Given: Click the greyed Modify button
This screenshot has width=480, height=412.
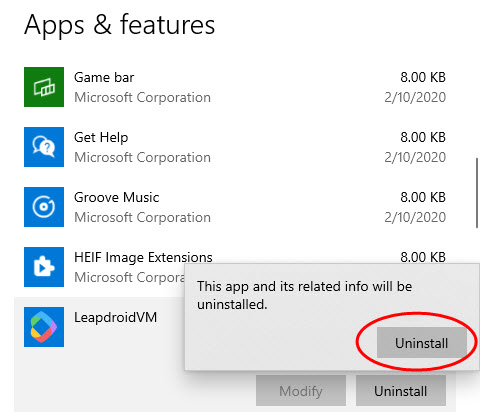Looking at the screenshot, I should click(301, 391).
